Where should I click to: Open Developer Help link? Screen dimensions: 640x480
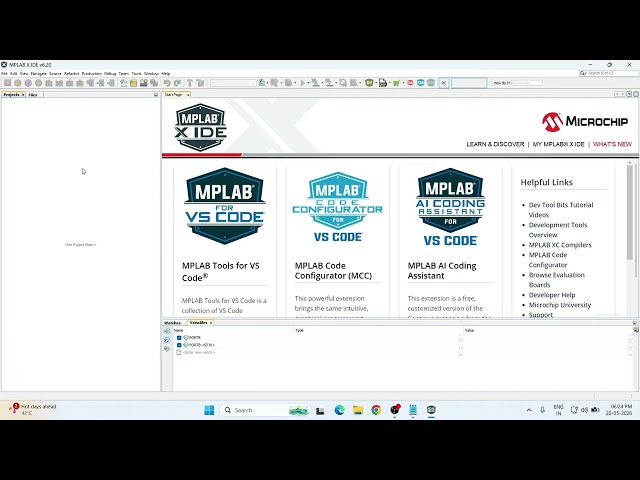[x=552, y=295]
